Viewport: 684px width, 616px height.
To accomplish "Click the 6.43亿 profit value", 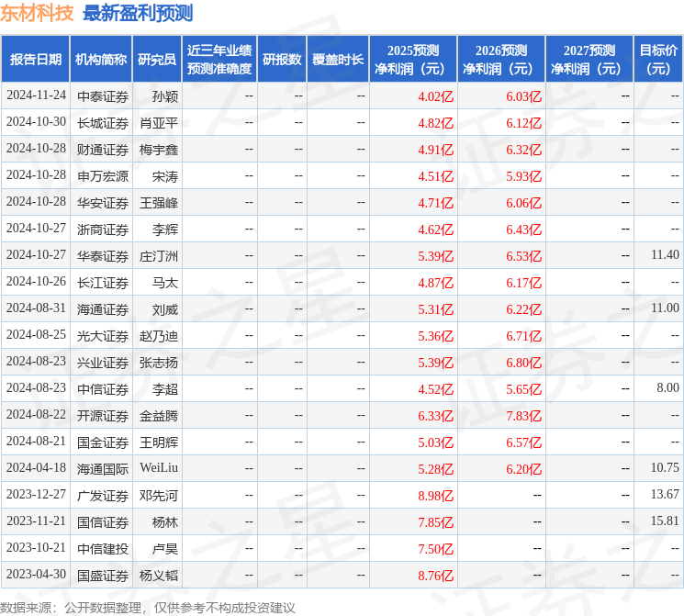I will point(524,230).
